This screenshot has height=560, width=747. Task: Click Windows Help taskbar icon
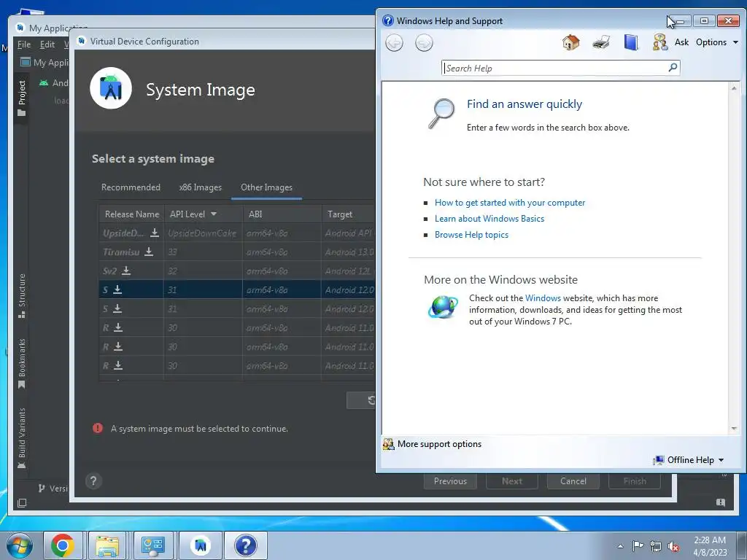click(x=246, y=545)
